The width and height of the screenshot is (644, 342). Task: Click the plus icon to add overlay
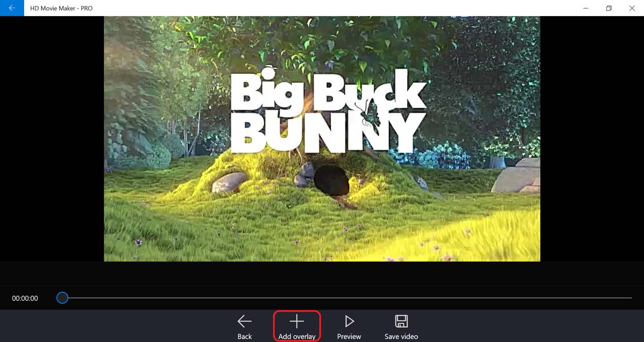(297, 321)
